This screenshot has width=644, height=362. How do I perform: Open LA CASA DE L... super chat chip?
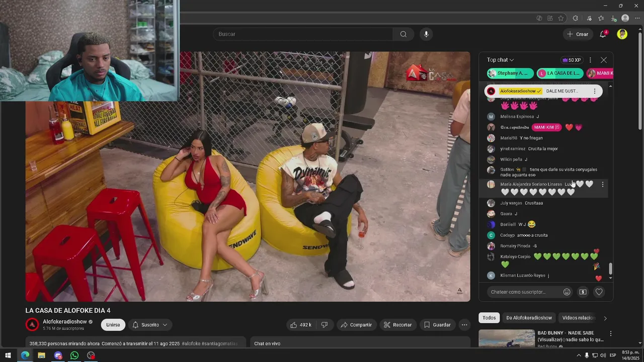(559, 73)
